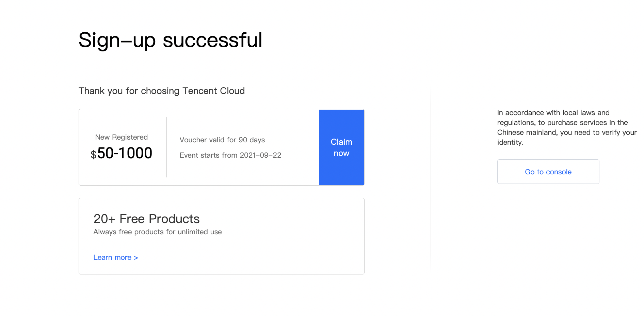644x316 pixels.
Task: Click the arrow after Learn more
Action: (136, 258)
